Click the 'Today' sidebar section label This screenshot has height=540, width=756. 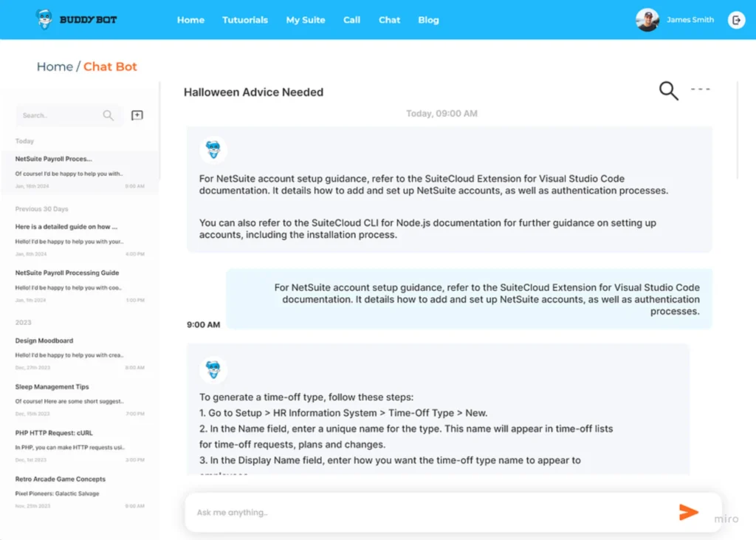coord(24,141)
